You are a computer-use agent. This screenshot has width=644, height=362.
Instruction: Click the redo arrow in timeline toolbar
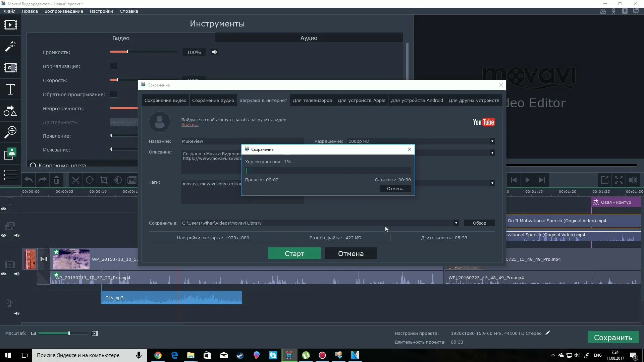pyautogui.click(x=43, y=180)
